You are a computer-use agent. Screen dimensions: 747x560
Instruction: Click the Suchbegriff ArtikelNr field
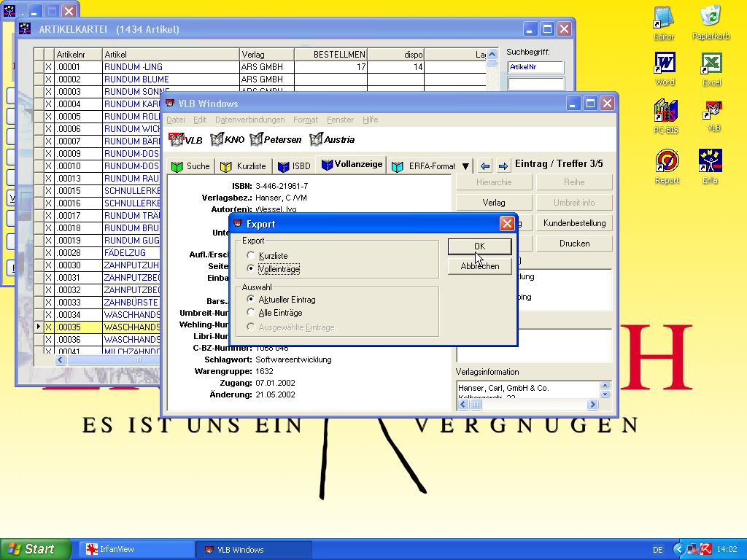click(536, 67)
